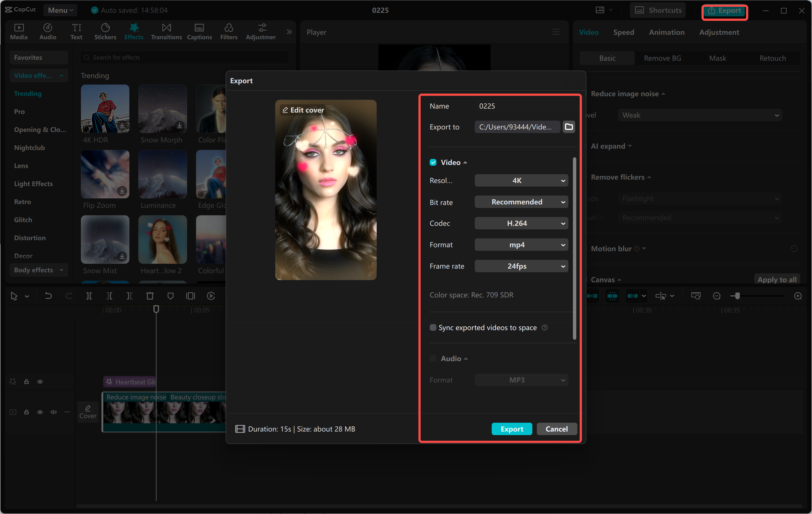Click the cyan Export button in the dialog
The height and width of the screenshot is (514, 812).
[511, 429]
